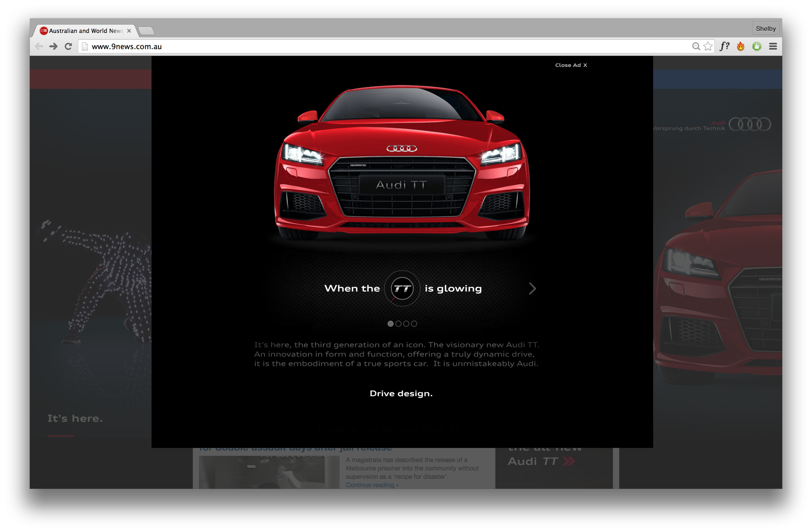Click the Audi rings logo in background banner
Image resolution: width=812 pixels, height=530 pixels.
tap(750, 124)
